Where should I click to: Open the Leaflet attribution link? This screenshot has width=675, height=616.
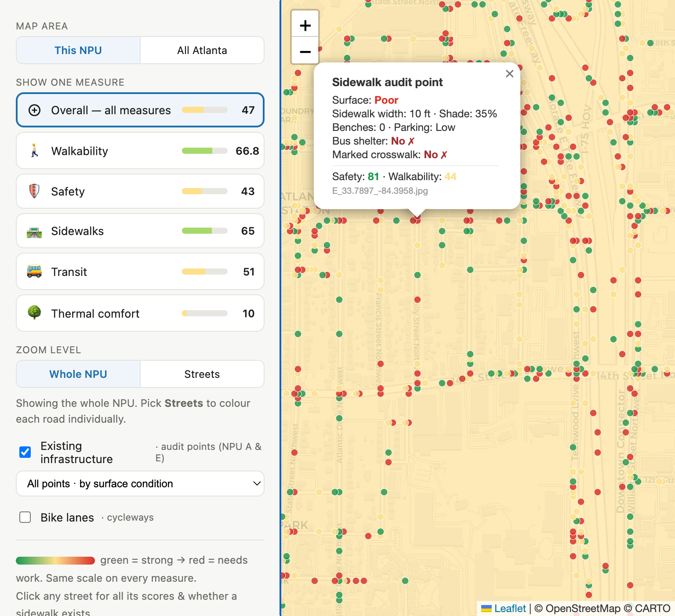[510, 608]
